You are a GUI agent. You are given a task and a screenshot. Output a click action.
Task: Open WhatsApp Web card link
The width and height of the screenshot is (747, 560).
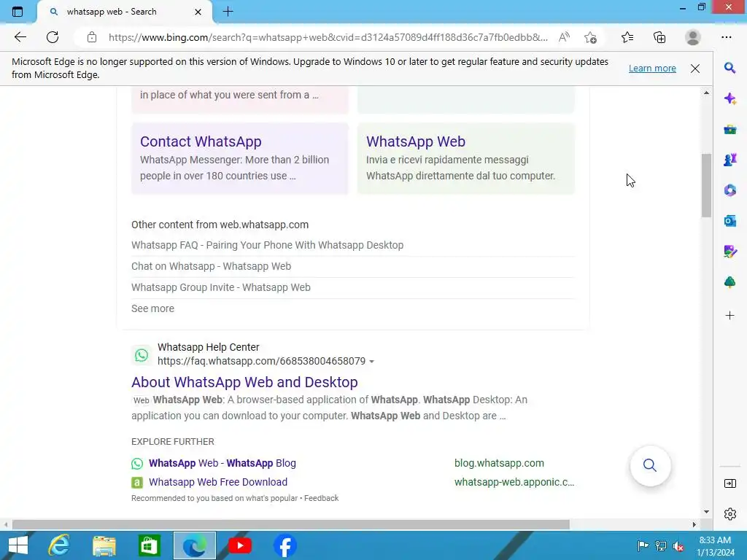[415, 141]
